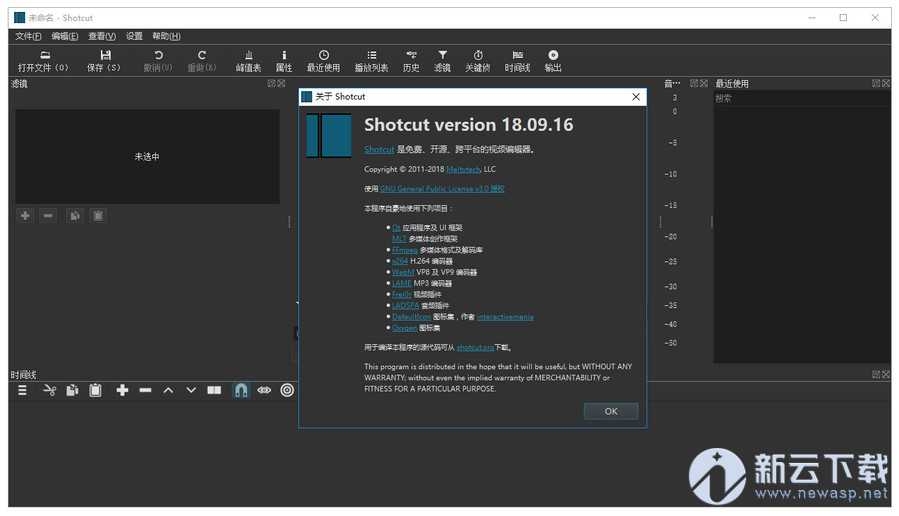The width and height of the screenshot is (899, 516).
Task: Open the Meltytech link
Action: (x=464, y=169)
